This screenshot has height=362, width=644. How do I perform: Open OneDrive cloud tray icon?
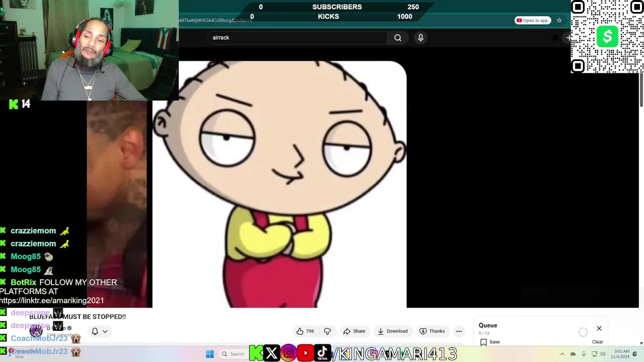pyautogui.click(x=573, y=354)
